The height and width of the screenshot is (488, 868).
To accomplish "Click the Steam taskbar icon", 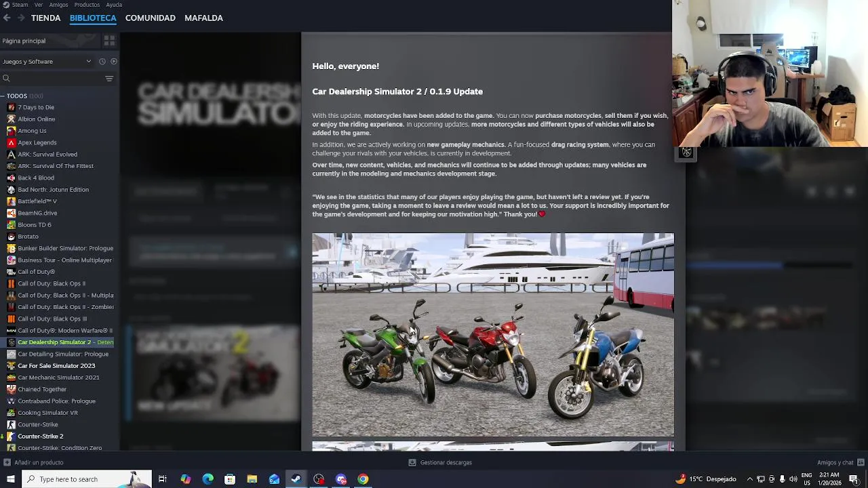I will click(296, 479).
